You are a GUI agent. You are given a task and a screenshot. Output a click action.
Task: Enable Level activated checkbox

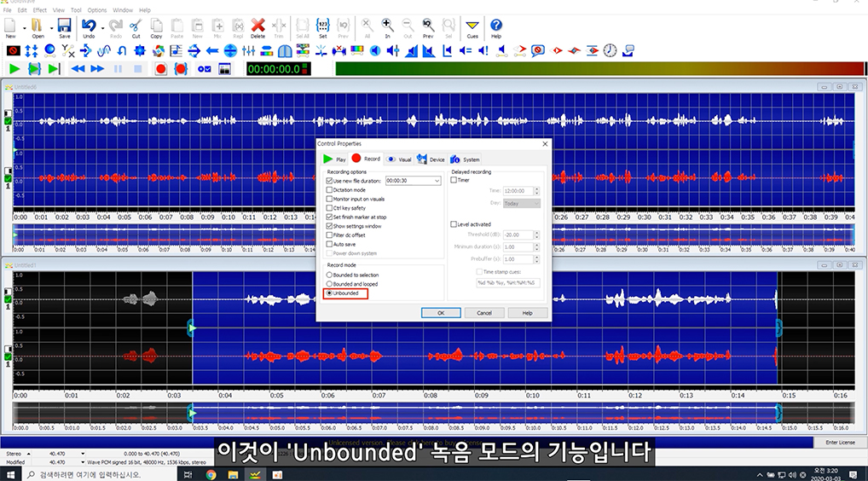point(454,224)
